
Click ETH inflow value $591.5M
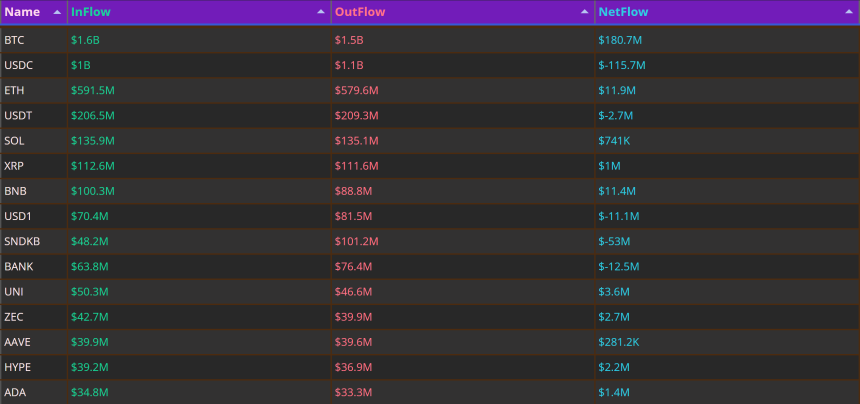(x=93, y=90)
